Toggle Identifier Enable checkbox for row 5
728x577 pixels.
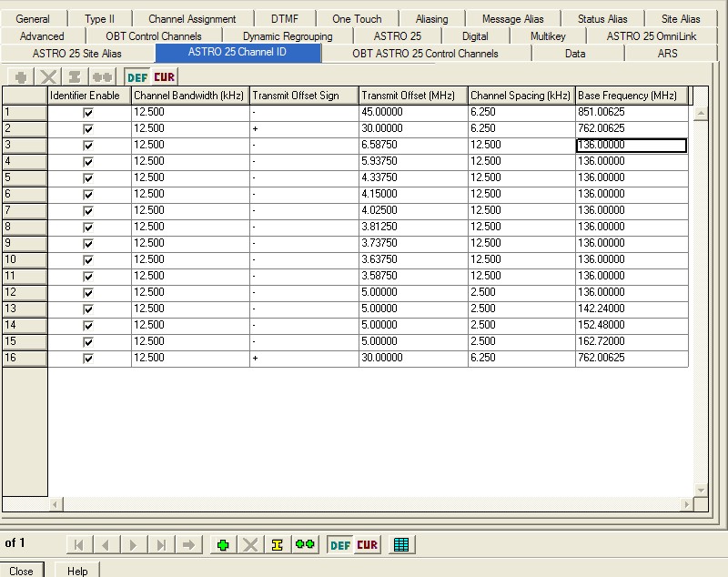tap(87, 178)
